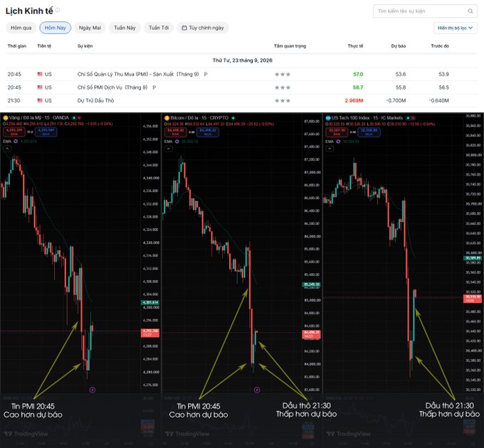Click the calendar icon in Tùy chỉnh ngày
Viewport: 484px width, 448px height.
[184, 28]
